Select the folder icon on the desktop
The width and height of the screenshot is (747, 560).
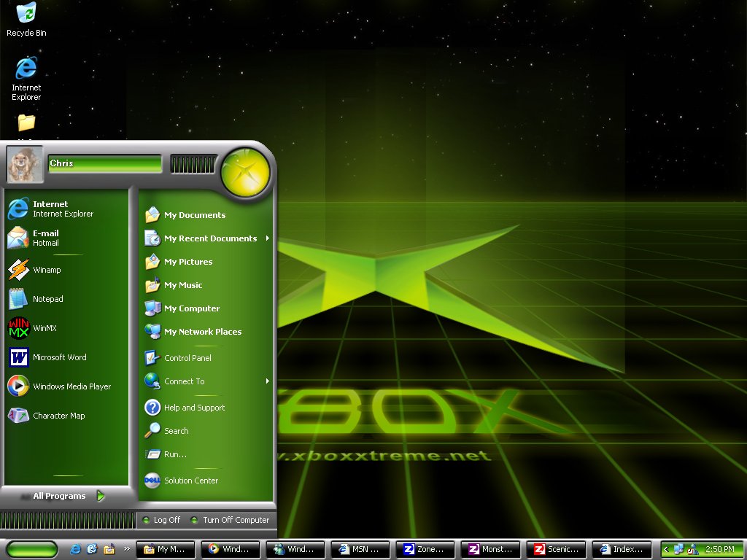tap(26, 122)
